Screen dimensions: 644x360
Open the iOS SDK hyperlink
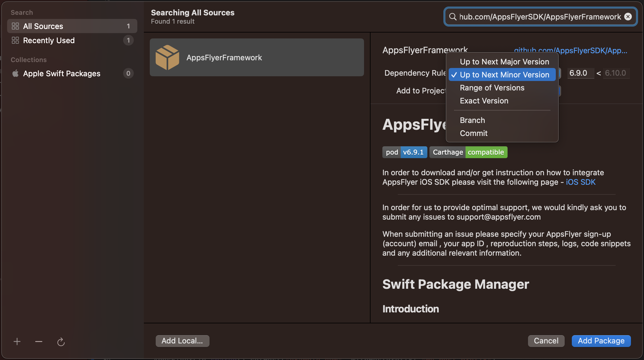pos(581,182)
